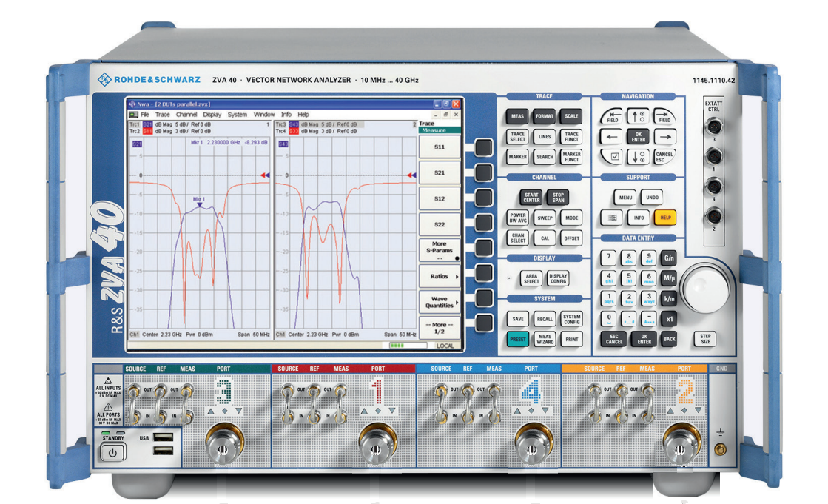Click the number 5 key on keypad
Screen dimensions: 828x504
629,278
